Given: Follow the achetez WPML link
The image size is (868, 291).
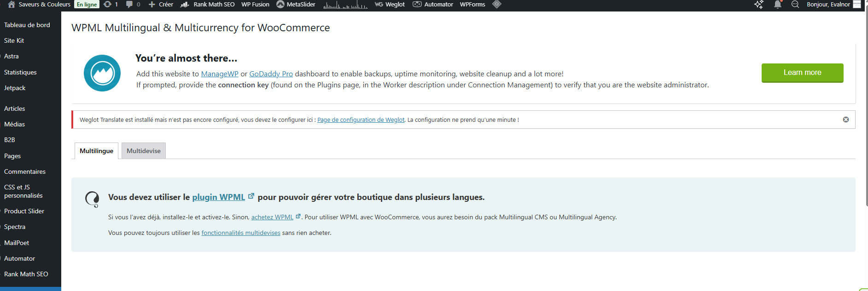Looking at the screenshot, I should [x=272, y=217].
